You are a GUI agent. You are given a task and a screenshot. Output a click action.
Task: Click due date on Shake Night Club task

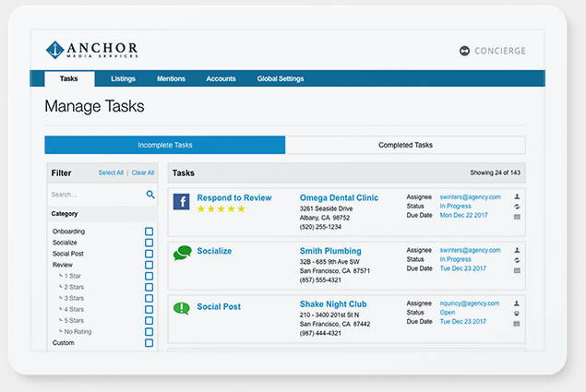coord(462,322)
